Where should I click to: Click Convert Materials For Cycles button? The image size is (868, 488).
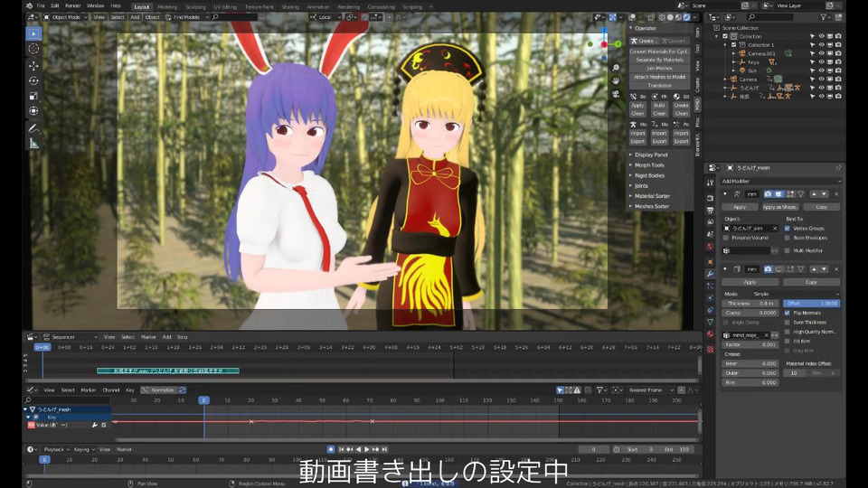click(659, 51)
